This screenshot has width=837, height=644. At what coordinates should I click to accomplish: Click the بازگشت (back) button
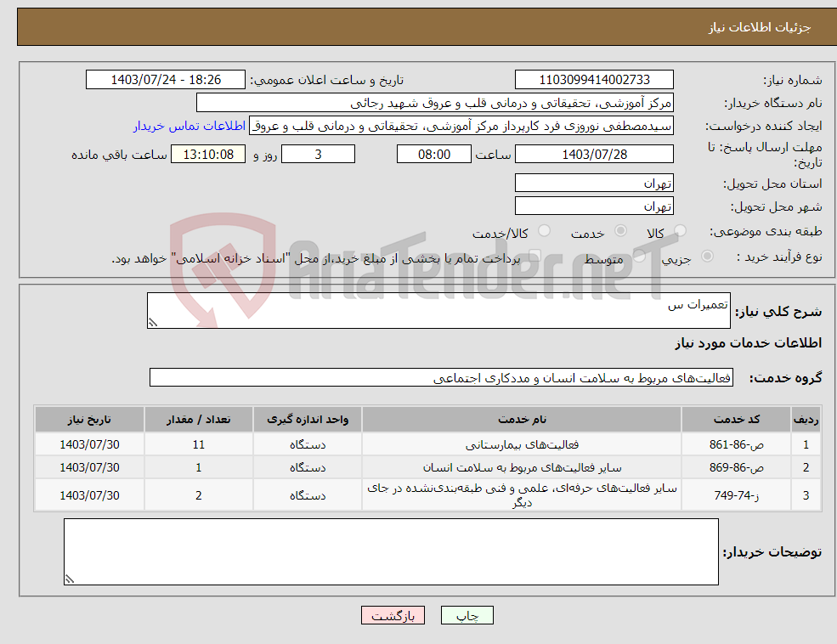(393, 615)
